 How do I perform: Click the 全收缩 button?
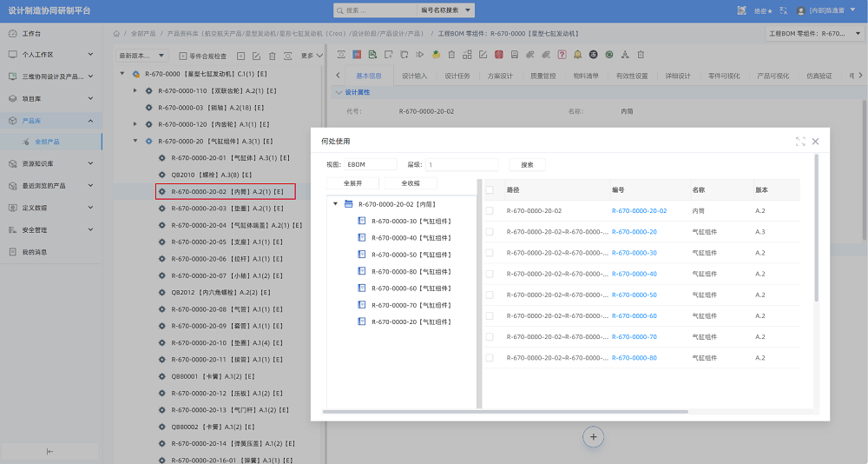click(x=411, y=183)
